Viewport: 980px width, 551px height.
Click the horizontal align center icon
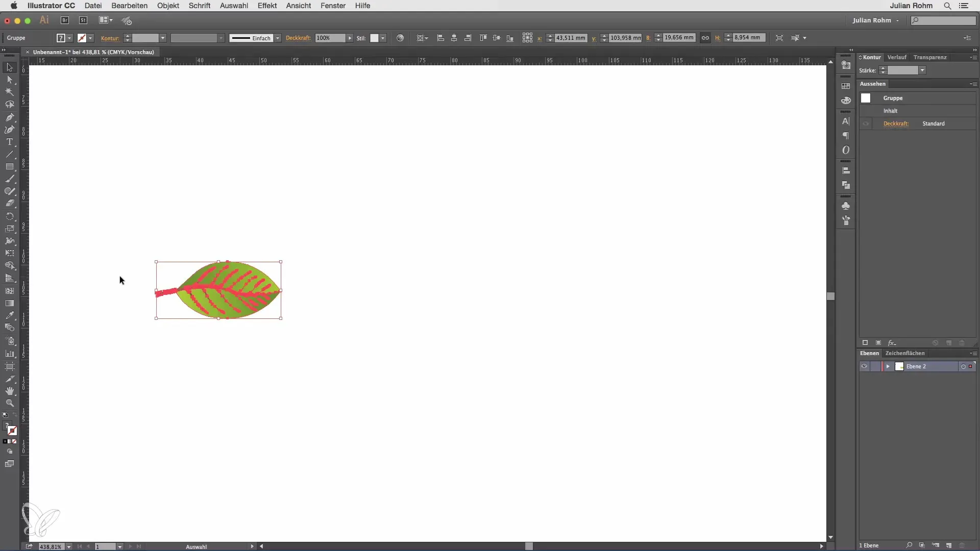coord(454,38)
